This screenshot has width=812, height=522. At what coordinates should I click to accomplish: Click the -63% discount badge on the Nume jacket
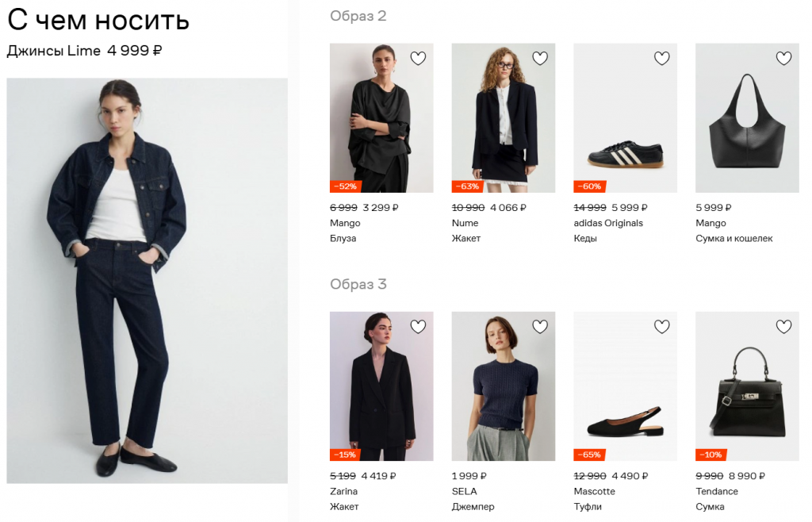467,186
